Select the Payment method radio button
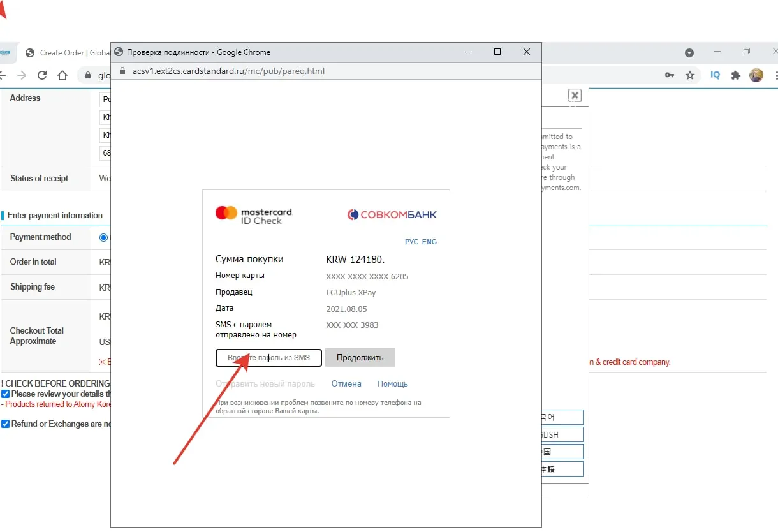Screen dimensions: 778x532 (104, 237)
